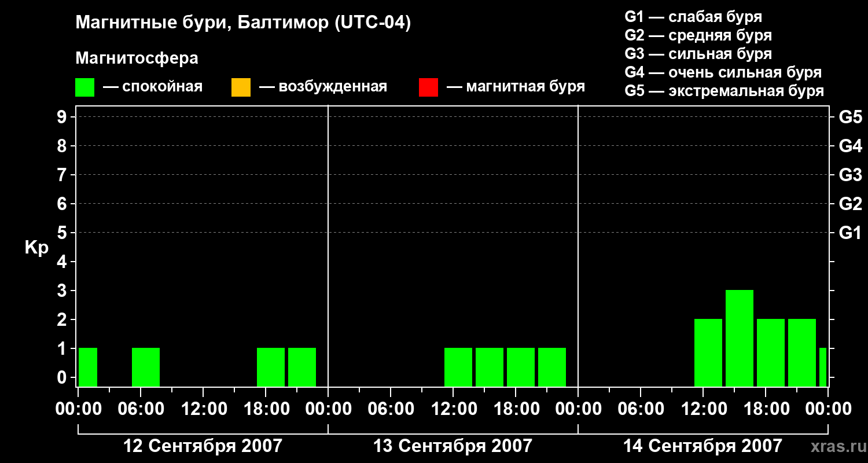
Task: Click the value 0 on the Kp axis
Action: coord(63,377)
